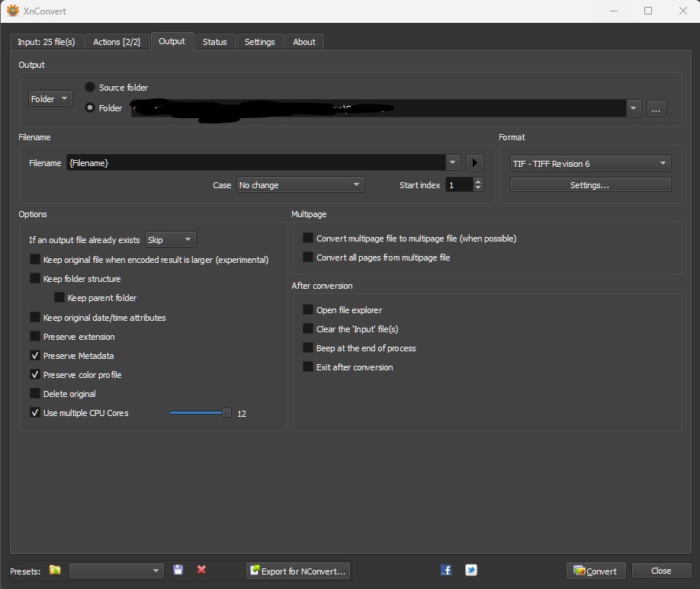Enable Open file explorer after conversion
Viewport: 700px width, 589px height.
(x=308, y=310)
